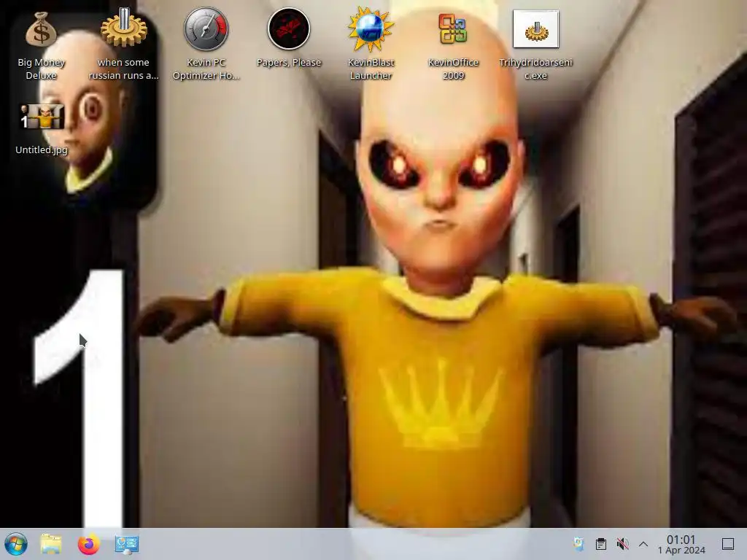Expand the hidden system tray icons arrow
Viewport: 747px width, 560px height.
643,544
